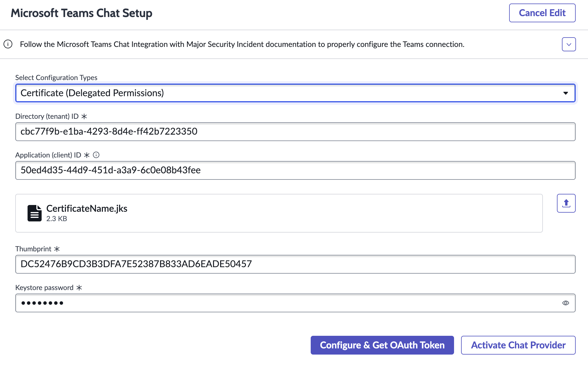Show the keystore password with the eye icon
The image size is (588, 366).
coord(566,303)
